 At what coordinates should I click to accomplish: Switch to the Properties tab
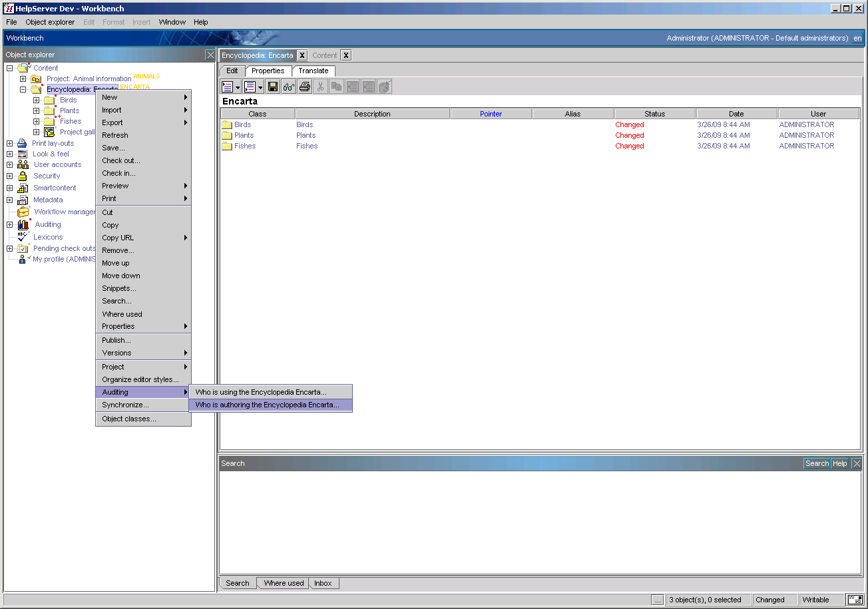click(268, 71)
